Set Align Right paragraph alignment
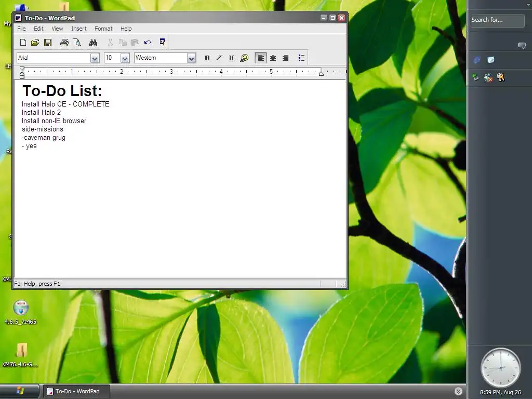The image size is (532, 399). (286, 58)
